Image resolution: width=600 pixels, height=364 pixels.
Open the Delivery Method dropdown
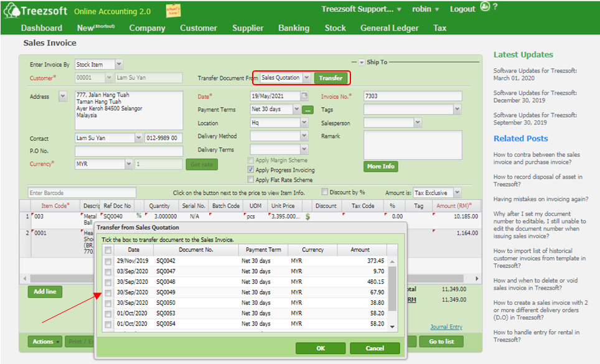304,136
